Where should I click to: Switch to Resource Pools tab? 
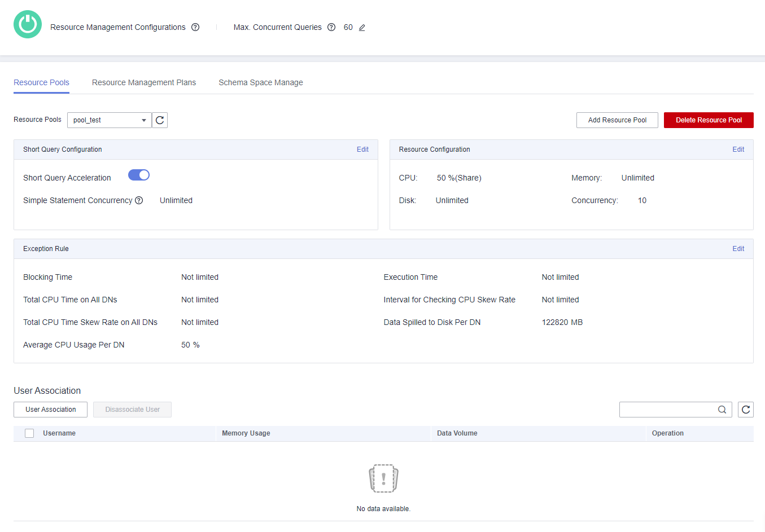tap(42, 82)
